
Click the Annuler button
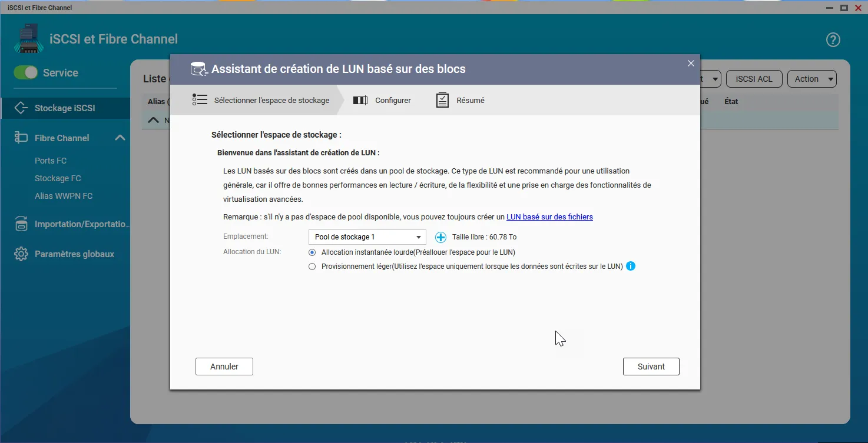click(224, 367)
